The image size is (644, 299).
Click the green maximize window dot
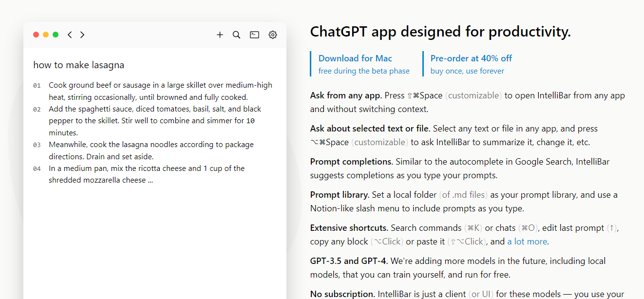click(56, 35)
